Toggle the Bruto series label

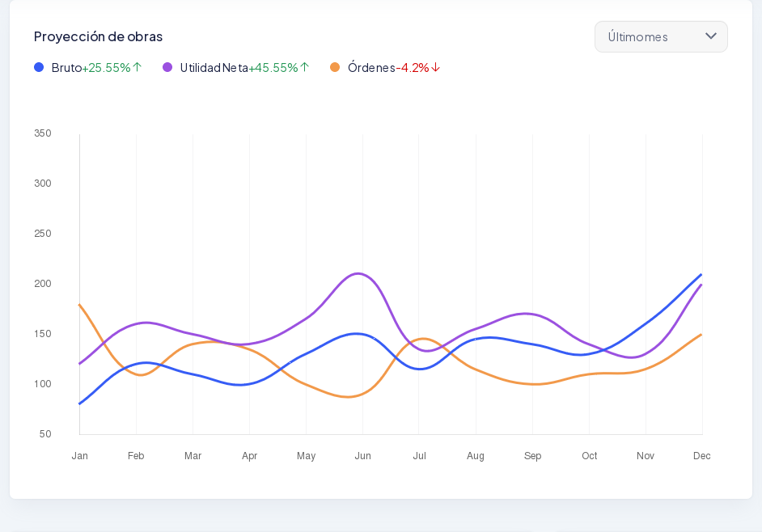tap(66, 67)
